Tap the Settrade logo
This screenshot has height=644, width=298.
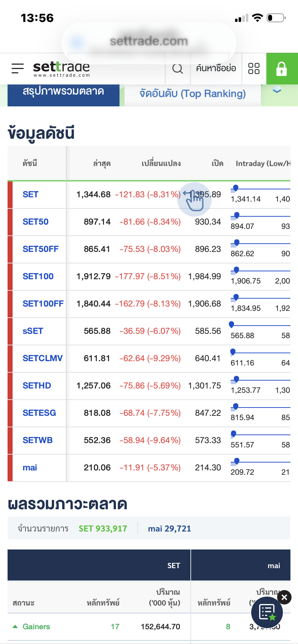click(x=61, y=69)
